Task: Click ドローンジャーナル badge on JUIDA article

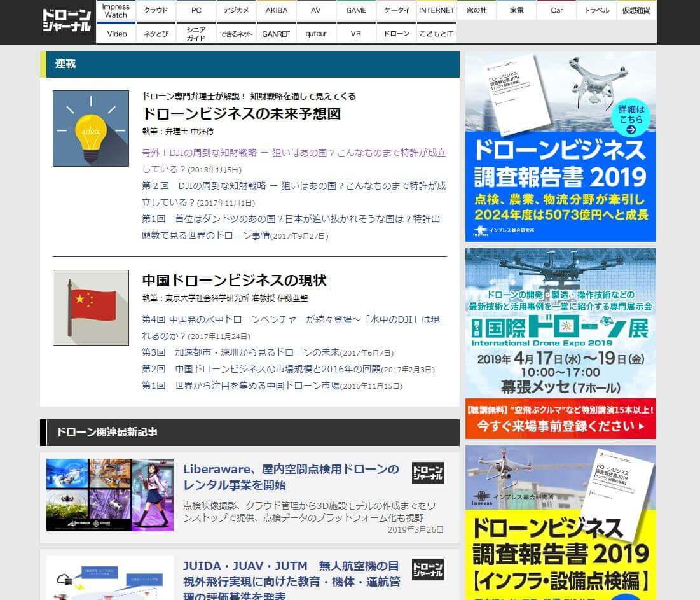Action: tap(428, 569)
